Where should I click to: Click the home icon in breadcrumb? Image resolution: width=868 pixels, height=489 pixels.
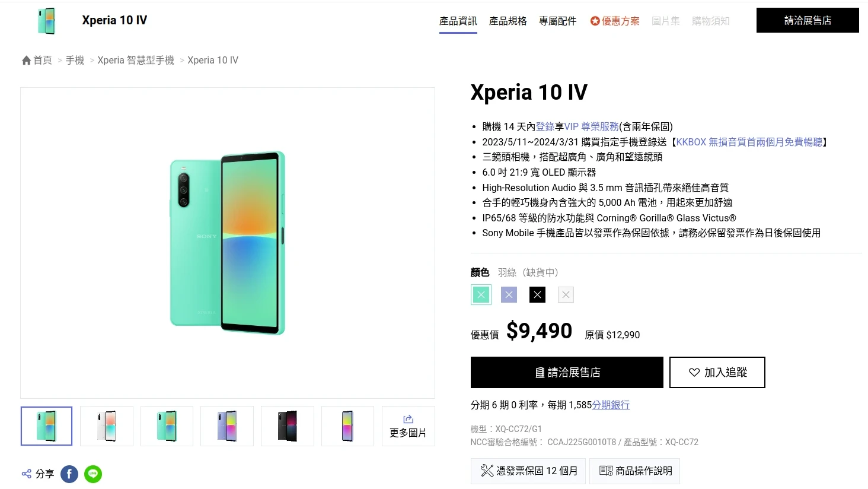pyautogui.click(x=26, y=61)
